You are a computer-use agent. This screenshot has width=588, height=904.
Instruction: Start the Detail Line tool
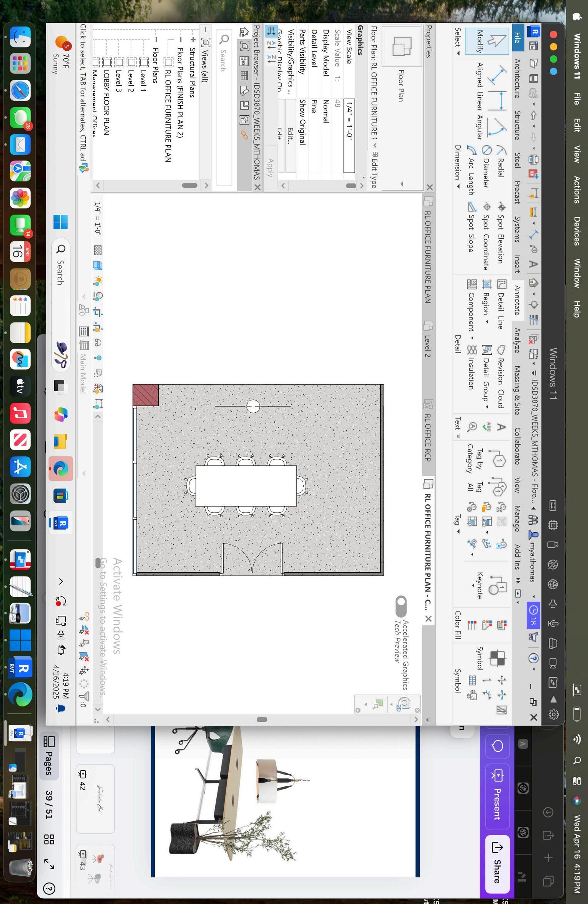click(x=501, y=304)
